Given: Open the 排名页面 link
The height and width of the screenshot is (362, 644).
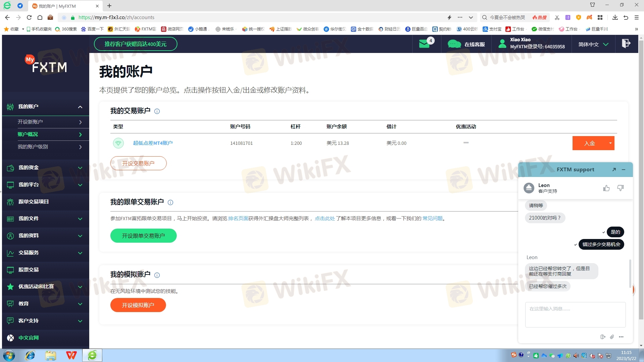Looking at the screenshot, I should click(x=238, y=219).
